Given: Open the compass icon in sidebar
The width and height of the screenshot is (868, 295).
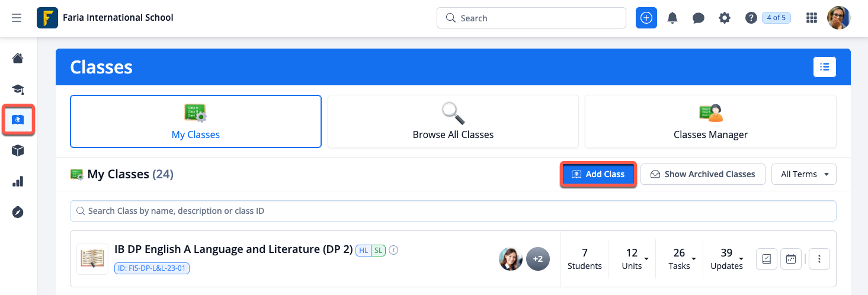Looking at the screenshot, I should [18, 212].
